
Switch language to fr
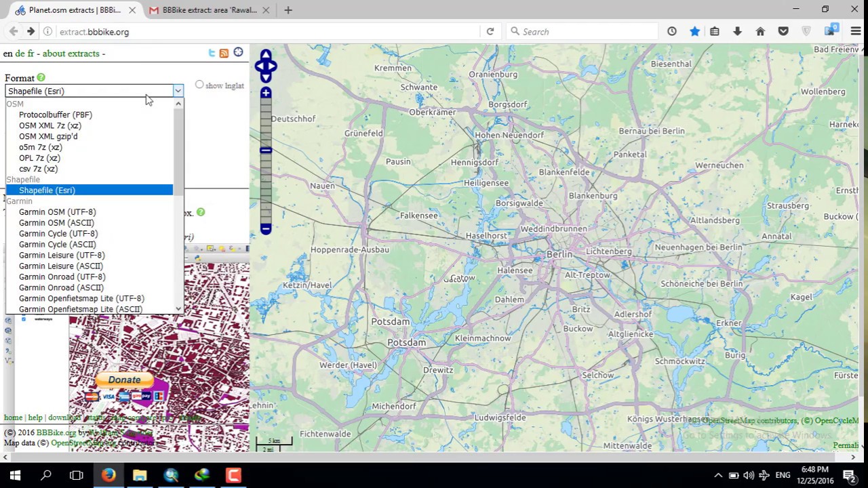click(31, 54)
